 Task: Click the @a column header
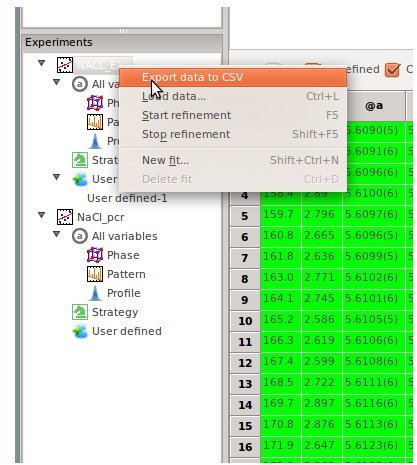(374, 106)
